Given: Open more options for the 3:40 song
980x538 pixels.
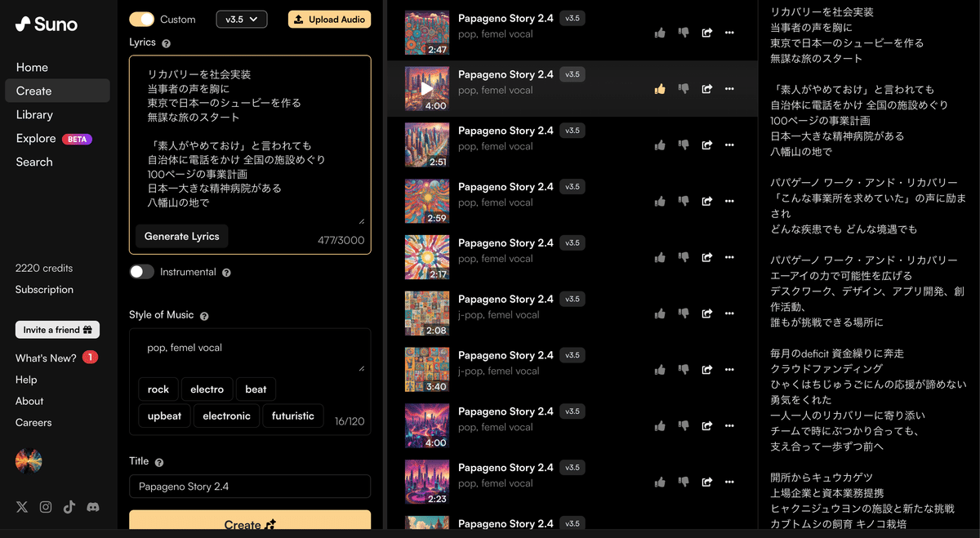Looking at the screenshot, I should 729,370.
